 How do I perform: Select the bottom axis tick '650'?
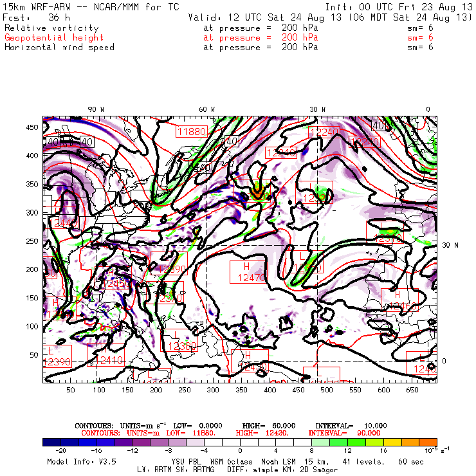pos(412,390)
